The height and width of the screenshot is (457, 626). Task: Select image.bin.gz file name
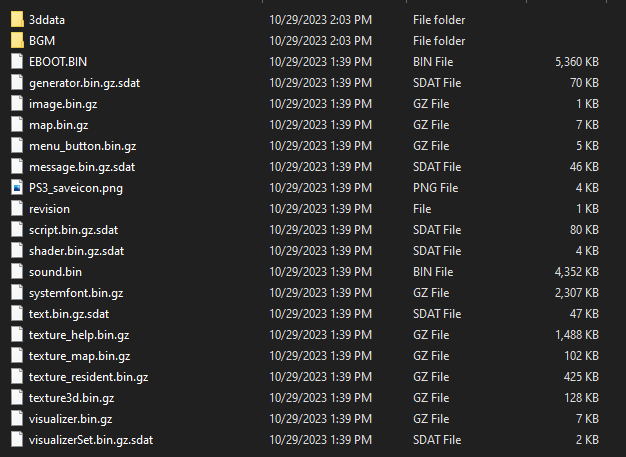(x=63, y=104)
